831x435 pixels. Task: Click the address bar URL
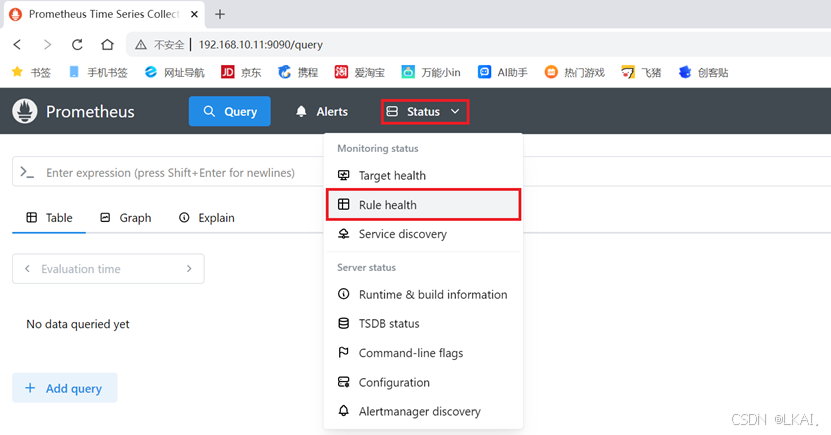(260, 45)
